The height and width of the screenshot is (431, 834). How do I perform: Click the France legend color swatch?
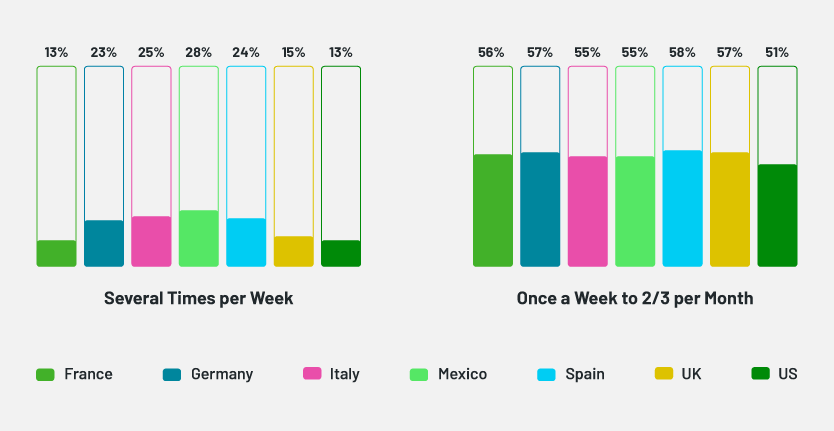point(45,375)
